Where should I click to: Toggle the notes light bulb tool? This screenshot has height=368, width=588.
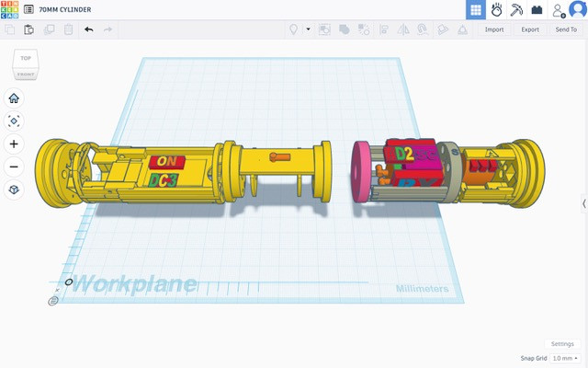295,29
